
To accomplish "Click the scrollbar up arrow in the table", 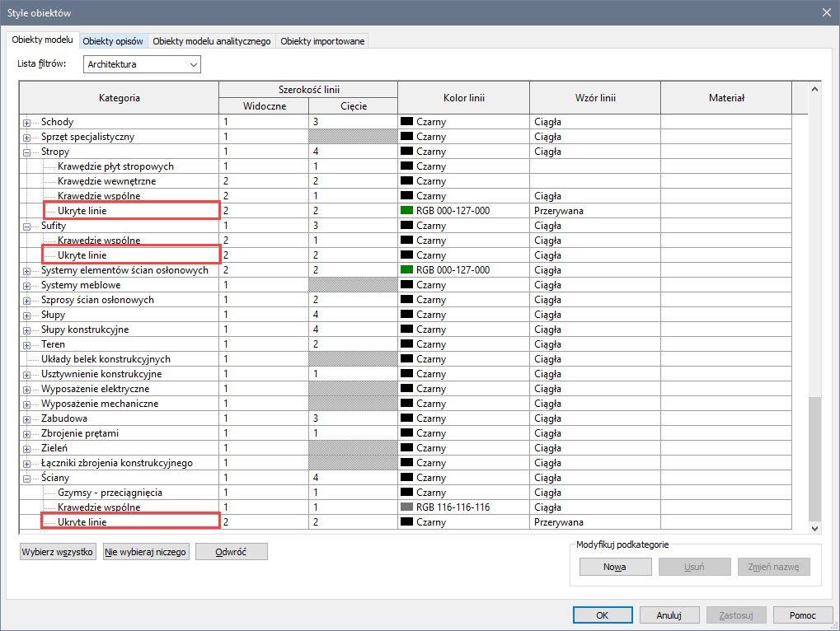I will (x=815, y=89).
